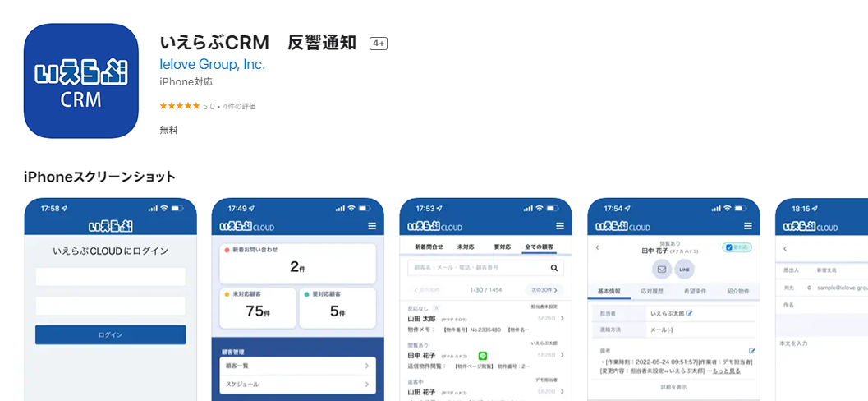Go to 次の30件 next page

tap(544, 290)
